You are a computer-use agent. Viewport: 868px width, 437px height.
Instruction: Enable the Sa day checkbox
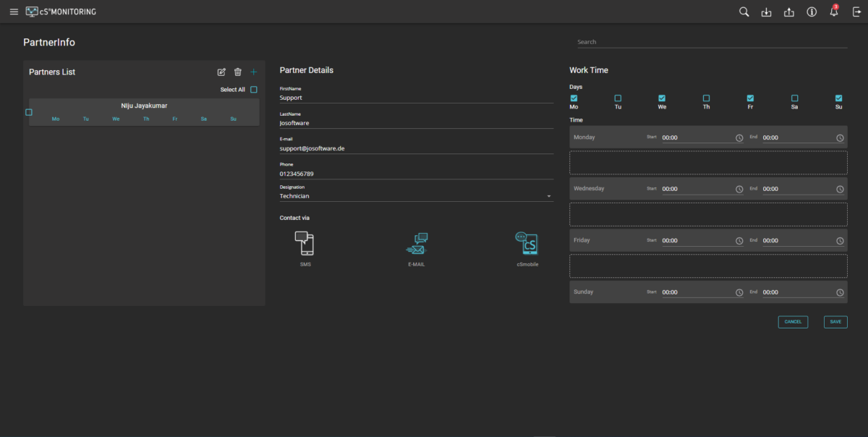[x=795, y=98]
